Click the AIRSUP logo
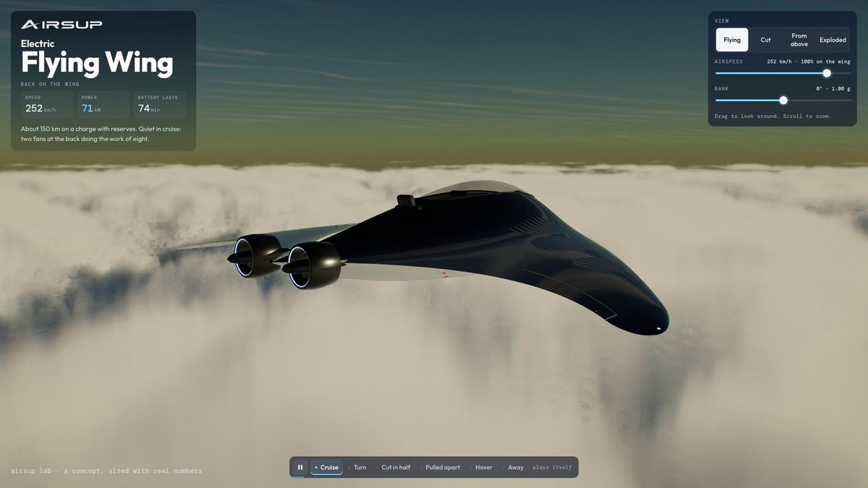The height and width of the screenshot is (488, 868). coord(61,25)
